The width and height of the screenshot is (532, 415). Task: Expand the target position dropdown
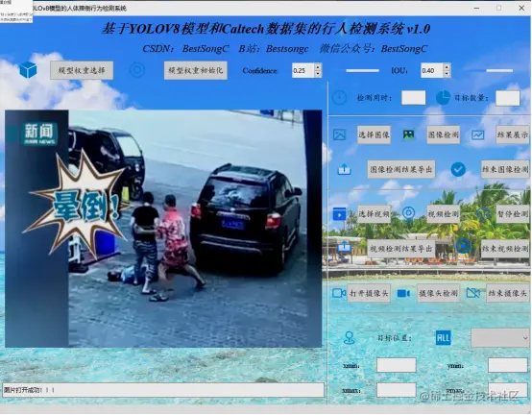coord(500,337)
